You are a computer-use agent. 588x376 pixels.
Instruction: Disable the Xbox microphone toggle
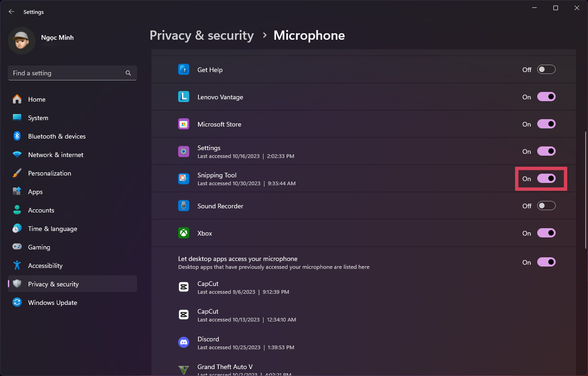coord(546,233)
